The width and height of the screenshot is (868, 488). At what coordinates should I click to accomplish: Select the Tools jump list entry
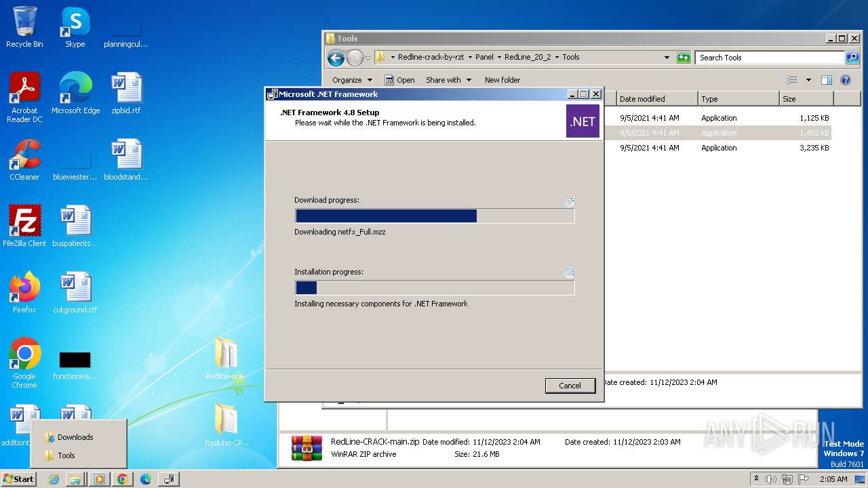(x=79, y=455)
